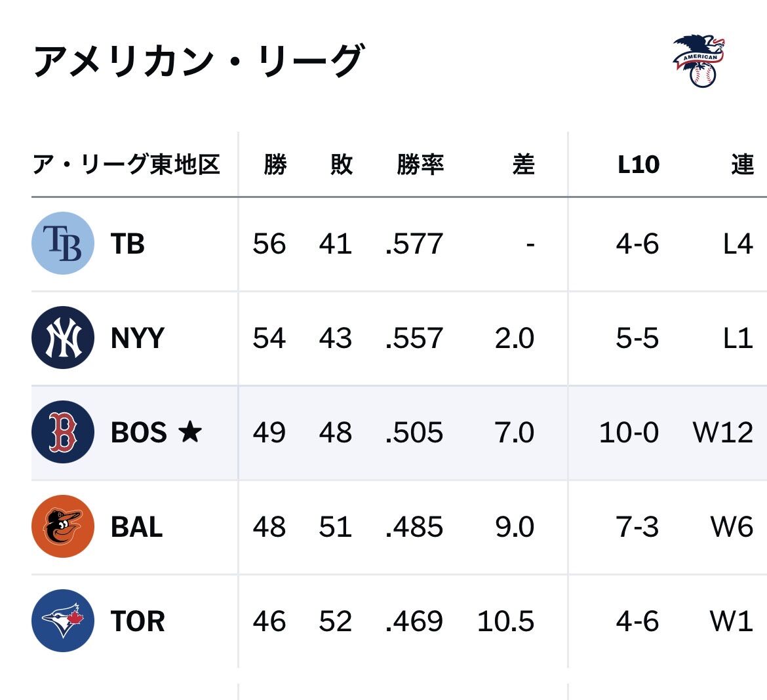The width and height of the screenshot is (767, 700).
Task: Sort by the 勝率 column header
Action: pos(420,165)
